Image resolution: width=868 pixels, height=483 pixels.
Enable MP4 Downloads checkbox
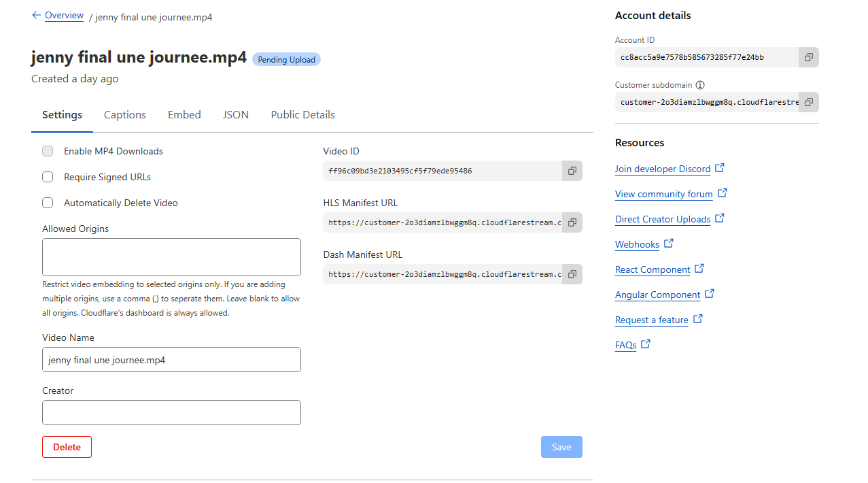[48, 151]
